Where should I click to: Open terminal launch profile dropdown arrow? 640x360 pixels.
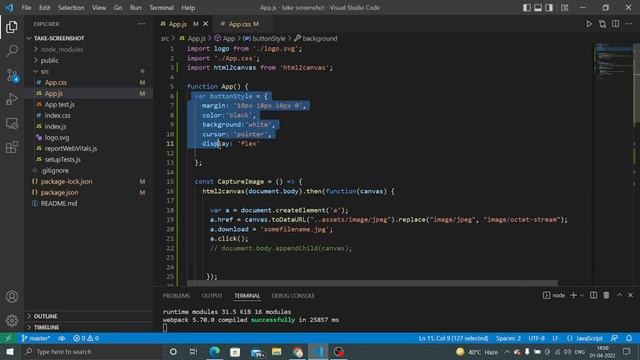[x=582, y=295]
